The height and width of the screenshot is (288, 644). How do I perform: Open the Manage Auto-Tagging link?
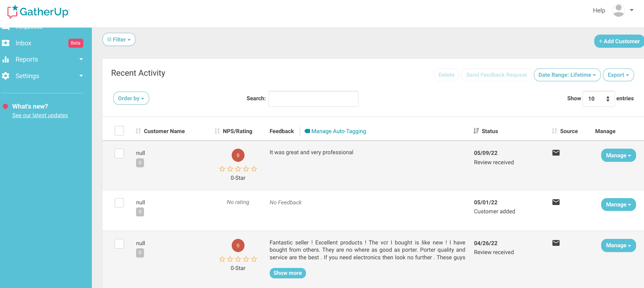[338, 131]
